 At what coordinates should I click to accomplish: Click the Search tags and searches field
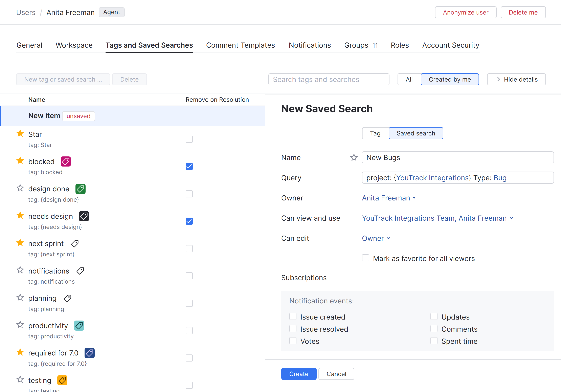[328, 79]
